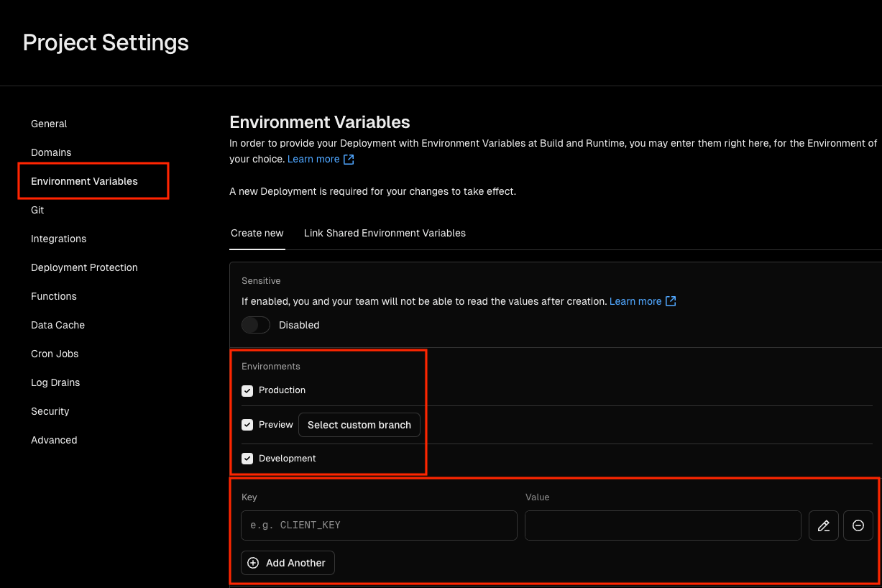Click the Value input field
The height and width of the screenshot is (588, 882).
pyautogui.click(x=663, y=525)
